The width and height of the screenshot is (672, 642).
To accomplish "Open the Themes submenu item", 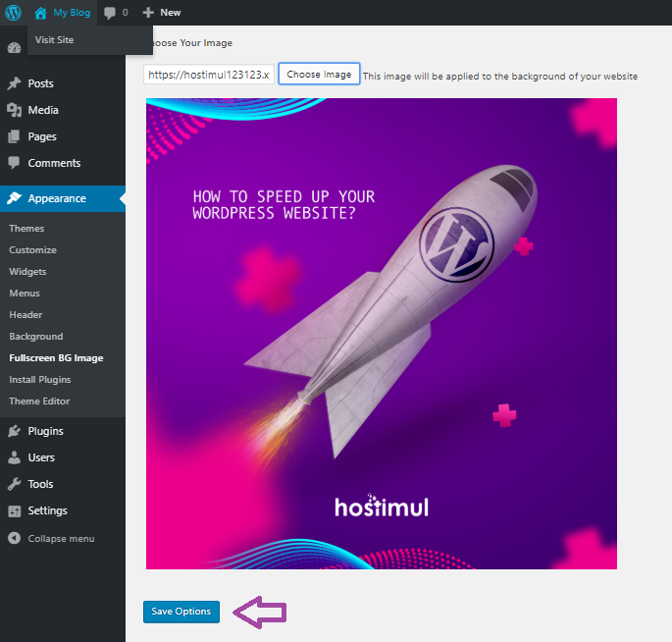I will pos(26,229).
